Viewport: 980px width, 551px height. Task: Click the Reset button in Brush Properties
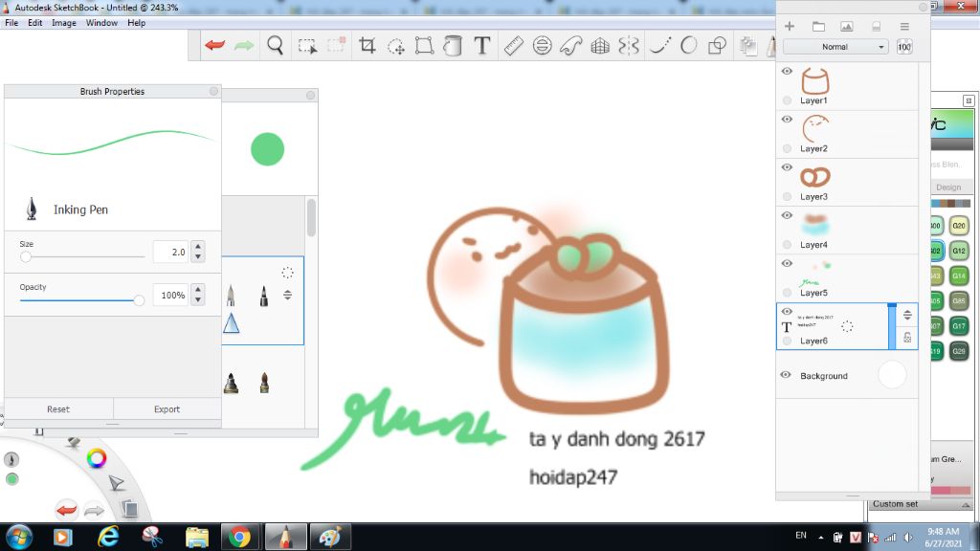click(x=58, y=409)
